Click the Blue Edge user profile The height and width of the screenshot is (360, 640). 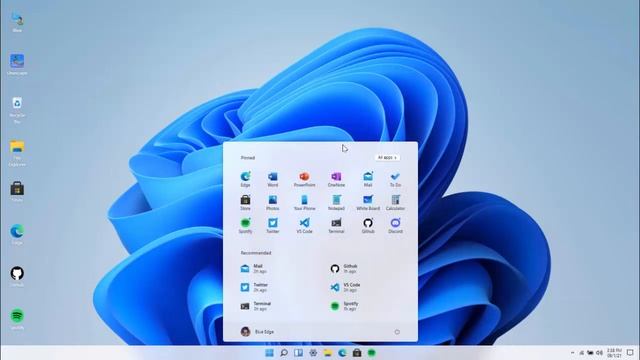[257, 331]
